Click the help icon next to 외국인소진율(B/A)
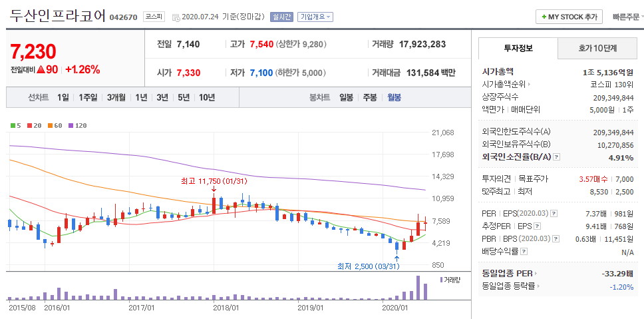 (557, 157)
